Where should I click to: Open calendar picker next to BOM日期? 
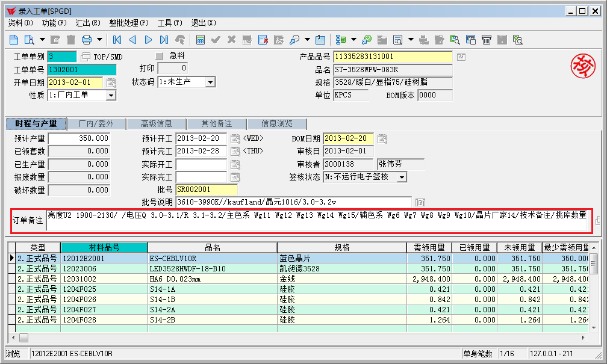click(x=382, y=138)
